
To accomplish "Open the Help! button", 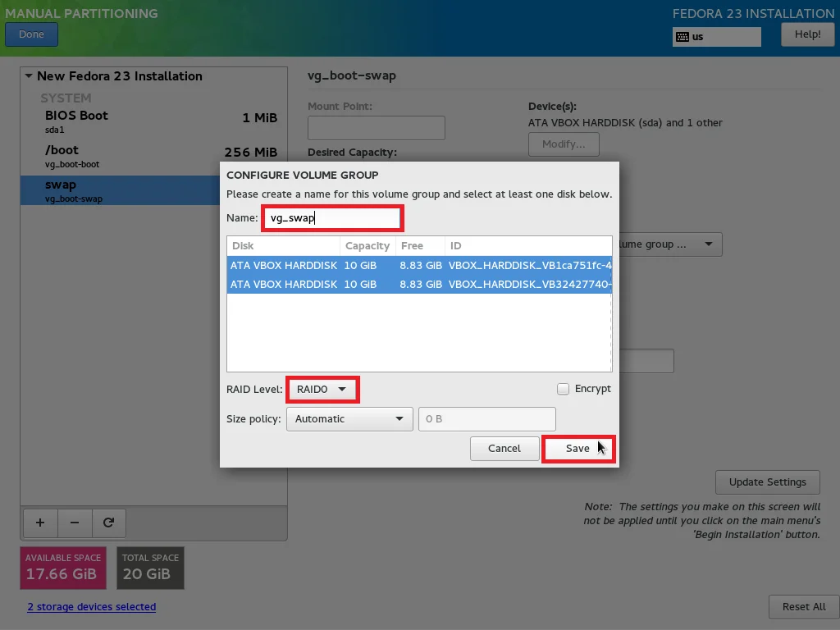I will pos(807,34).
